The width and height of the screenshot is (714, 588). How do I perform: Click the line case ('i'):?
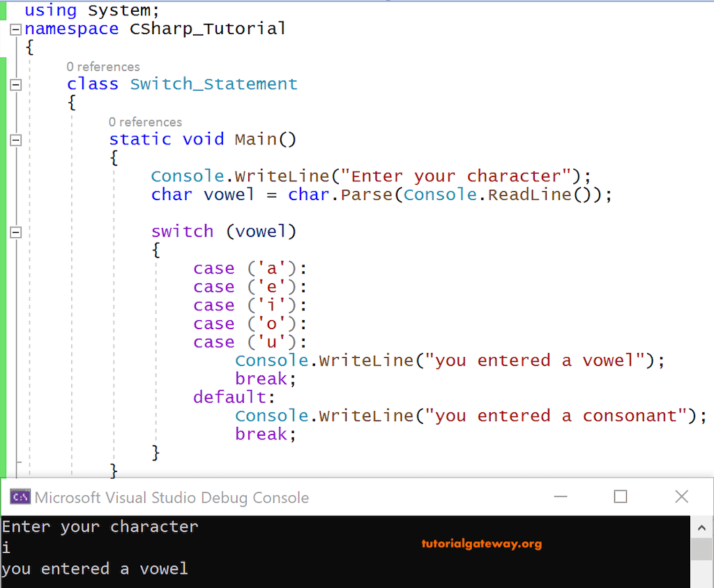(250, 305)
